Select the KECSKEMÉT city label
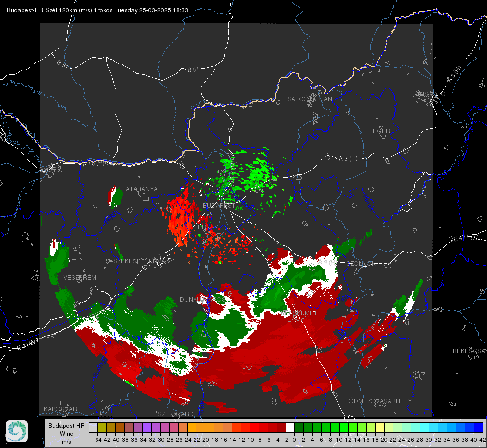Image resolution: width=487 pixels, height=448 pixels. pyautogui.click(x=299, y=313)
